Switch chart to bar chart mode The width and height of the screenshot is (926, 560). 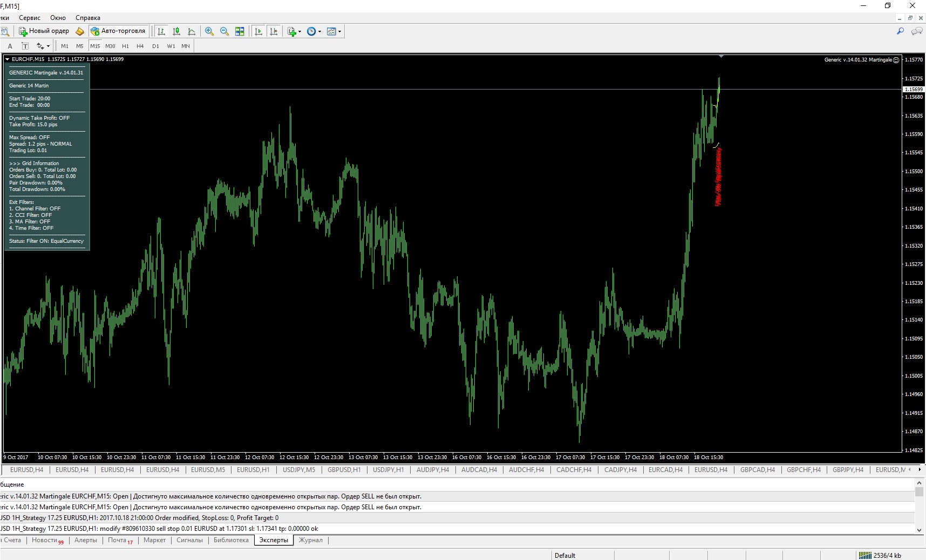[x=161, y=31]
